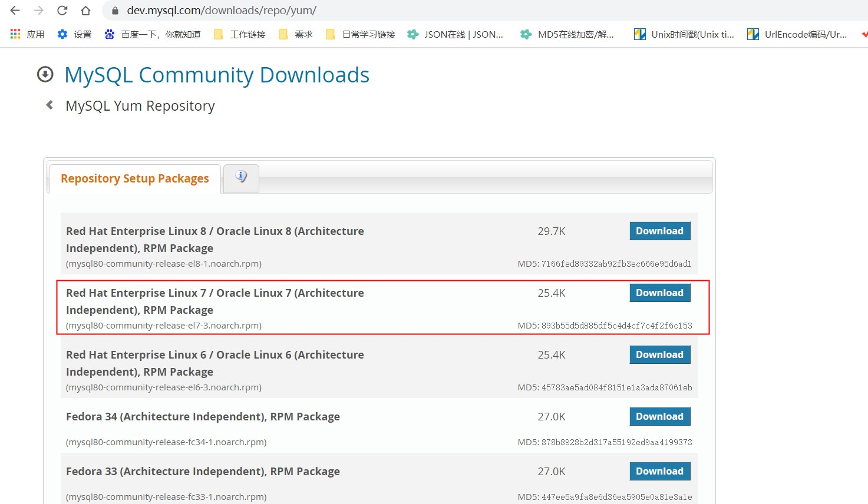Reload the current page

pos(62,10)
